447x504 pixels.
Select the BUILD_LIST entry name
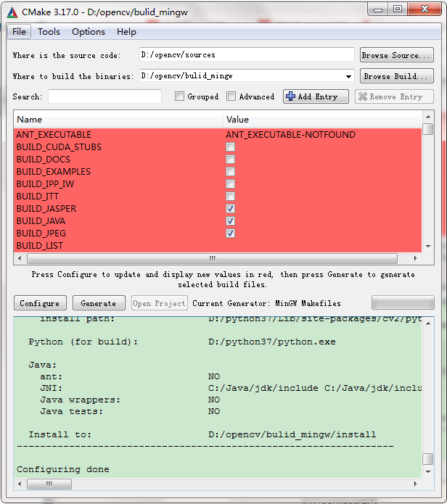tap(40, 246)
